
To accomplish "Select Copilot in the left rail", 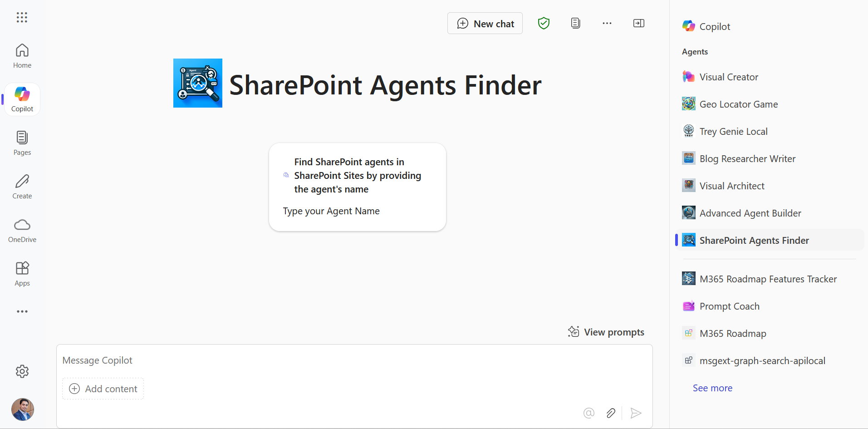I will 22,99.
